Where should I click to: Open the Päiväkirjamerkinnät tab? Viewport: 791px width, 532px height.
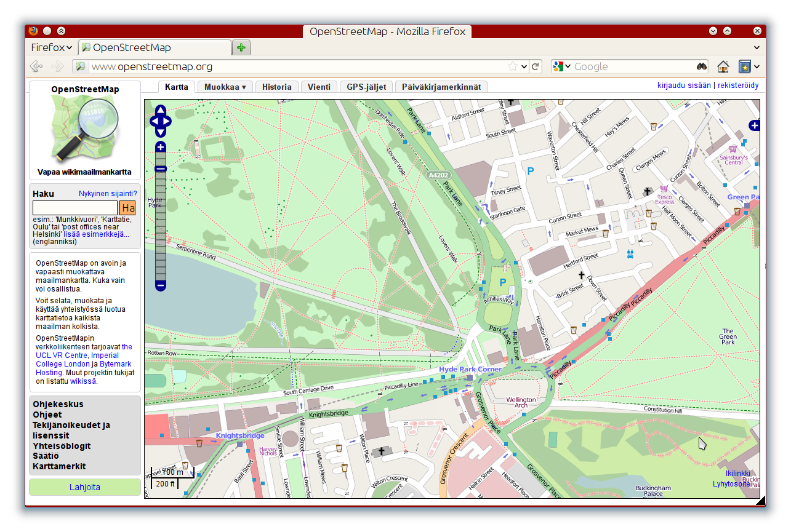pyautogui.click(x=441, y=87)
